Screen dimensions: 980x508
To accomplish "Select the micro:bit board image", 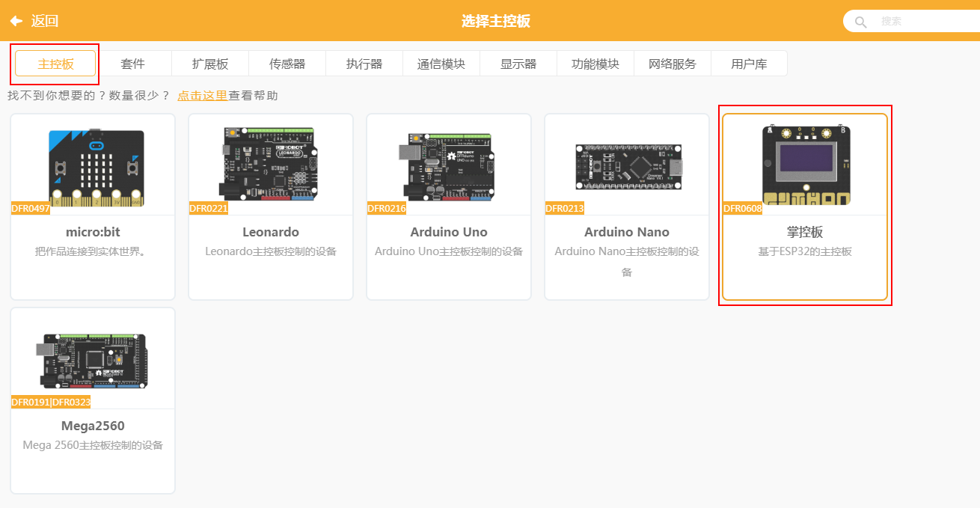I will point(96,168).
